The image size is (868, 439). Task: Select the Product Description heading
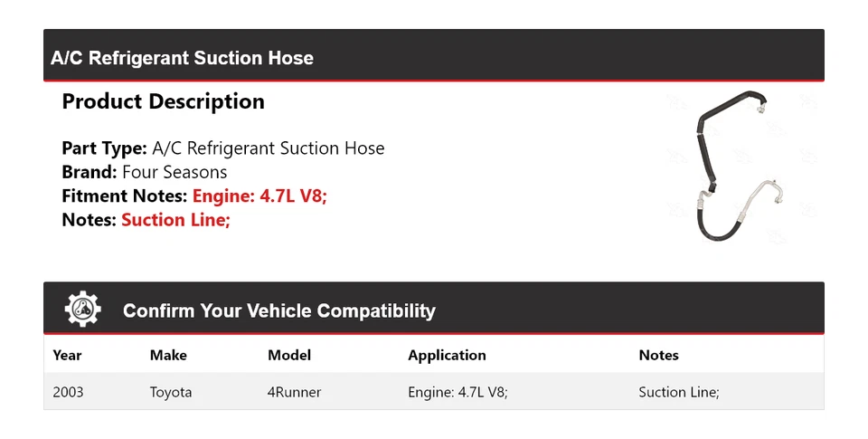[x=163, y=101]
